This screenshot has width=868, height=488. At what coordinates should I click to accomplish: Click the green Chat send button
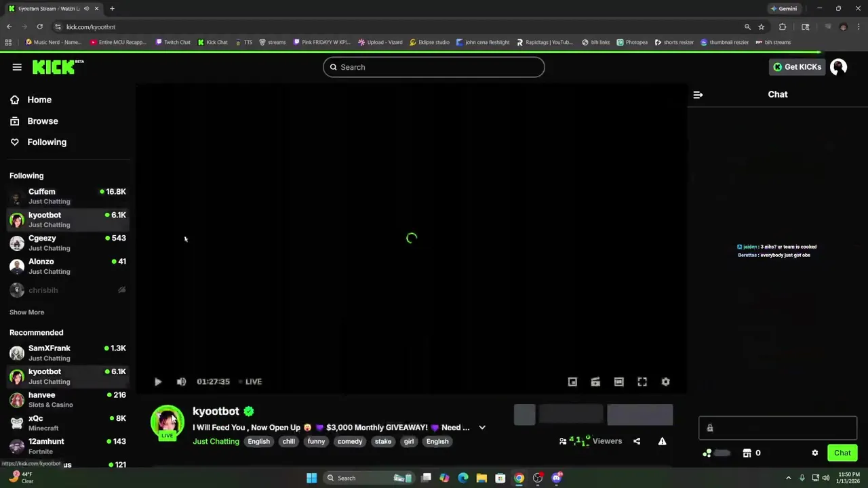pyautogui.click(x=842, y=453)
